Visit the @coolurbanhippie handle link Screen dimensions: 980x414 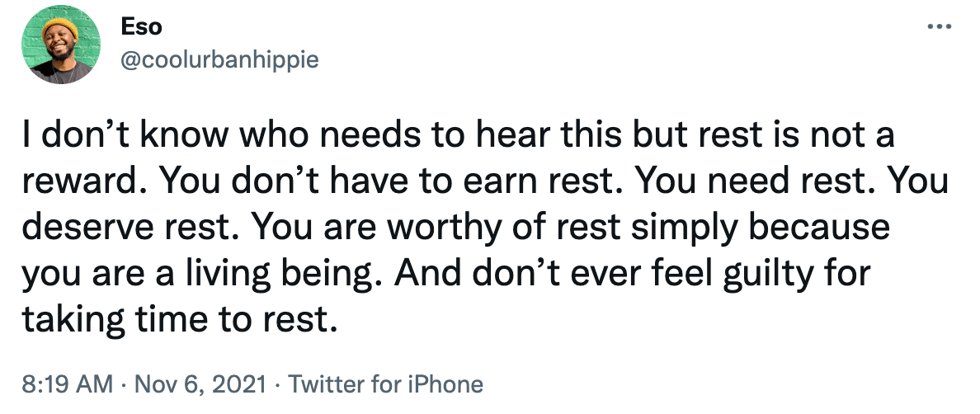point(218,60)
